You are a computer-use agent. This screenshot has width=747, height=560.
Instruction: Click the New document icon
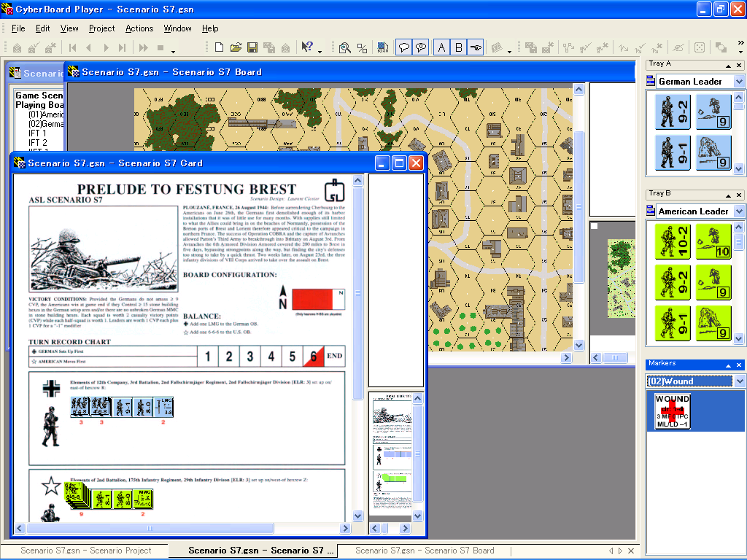[x=219, y=47]
